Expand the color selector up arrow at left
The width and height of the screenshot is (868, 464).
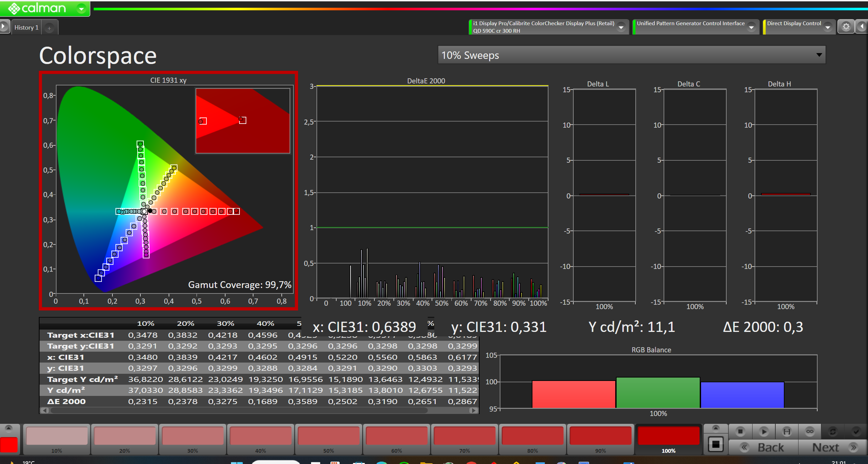pos(9,428)
